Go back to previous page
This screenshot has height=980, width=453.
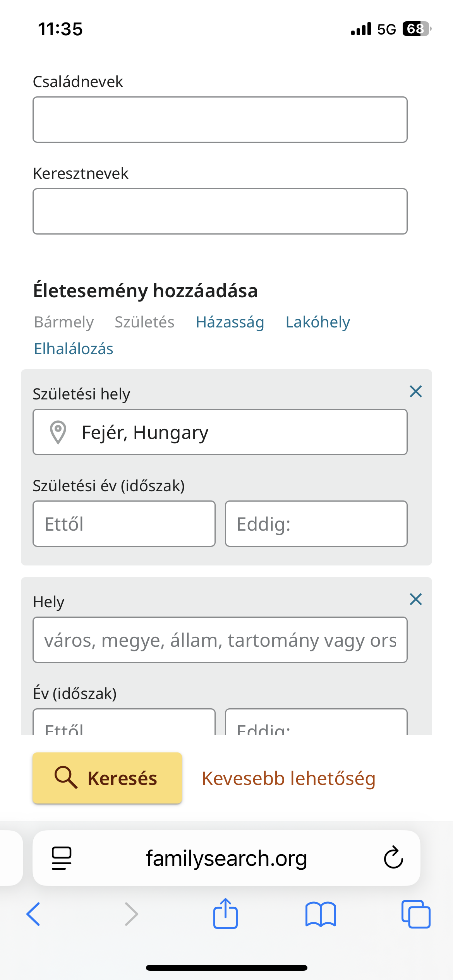[x=33, y=914]
